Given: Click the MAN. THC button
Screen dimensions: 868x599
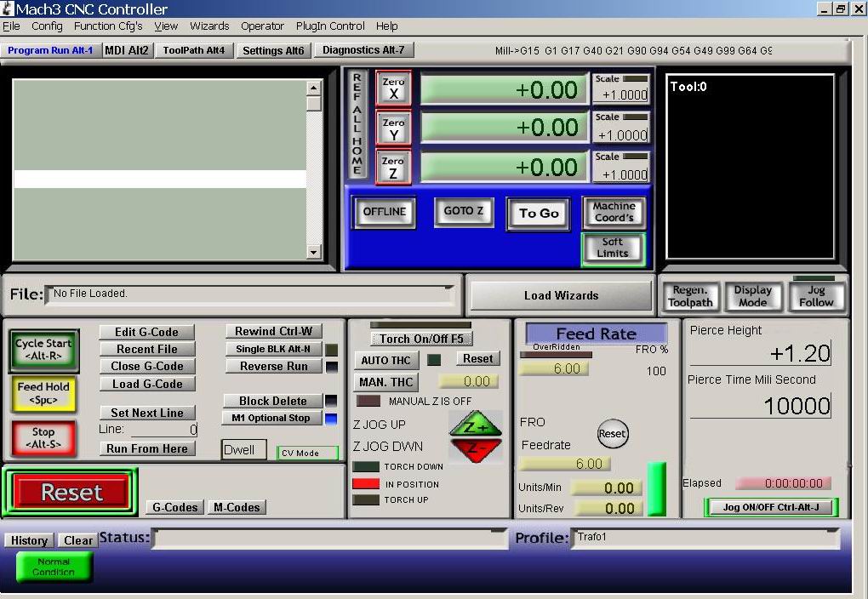Looking at the screenshot, I should click(385, 382).
